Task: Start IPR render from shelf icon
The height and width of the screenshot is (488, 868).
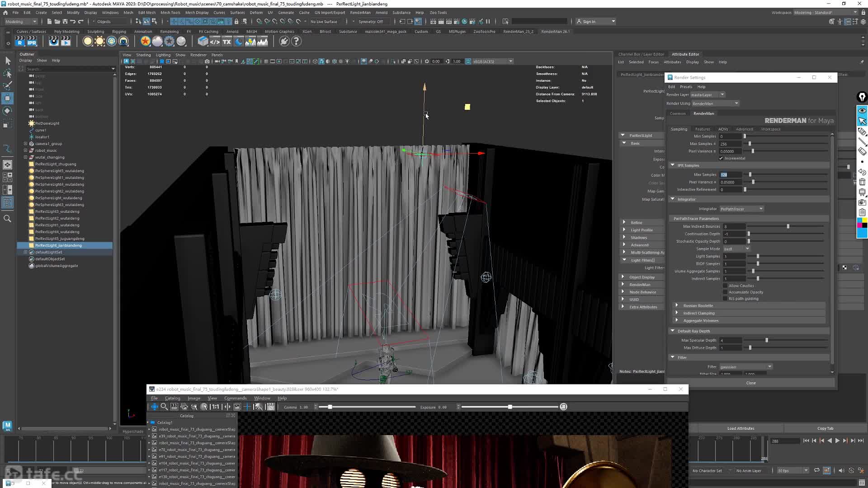Action: tap(32, 42)
